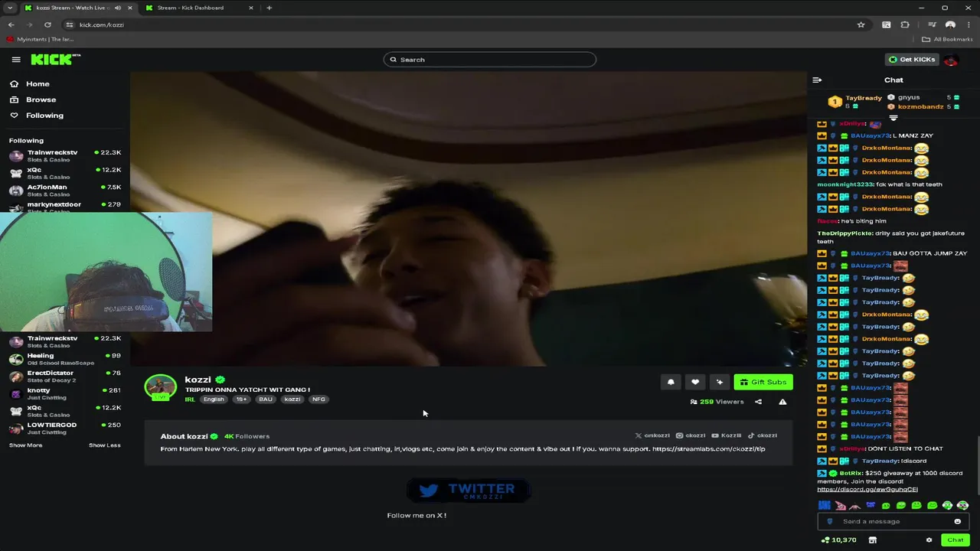
Task: Click the English tag
Action: point(214,399)
